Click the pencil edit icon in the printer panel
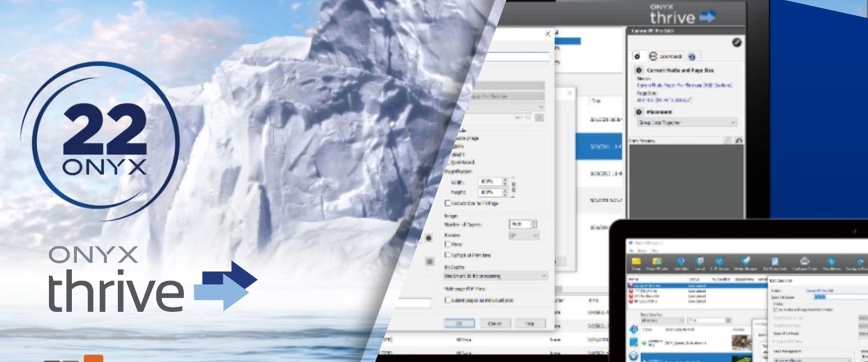Screen dimensions: 868x362 point(736,43)
